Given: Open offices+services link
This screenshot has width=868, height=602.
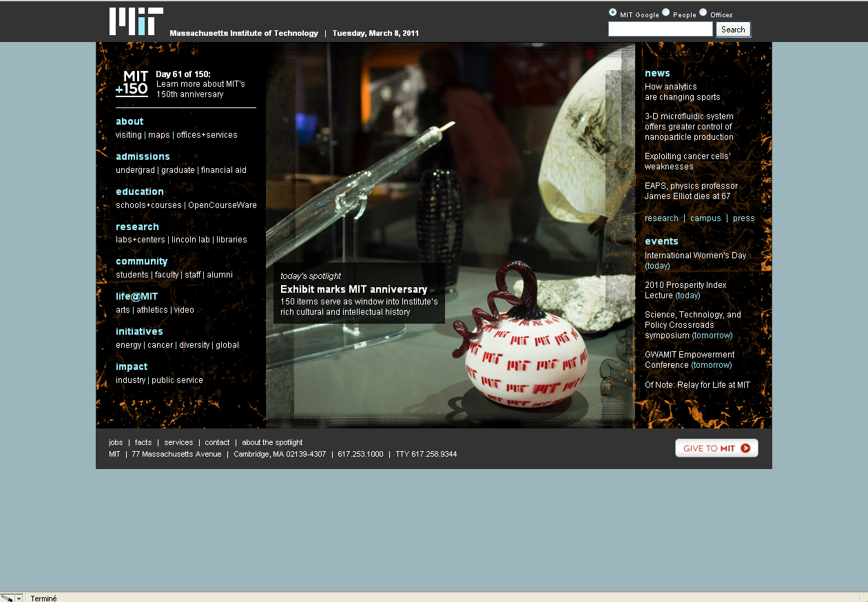Looking at the screenshot, I should pyautogui.click(x=207, y=135).
